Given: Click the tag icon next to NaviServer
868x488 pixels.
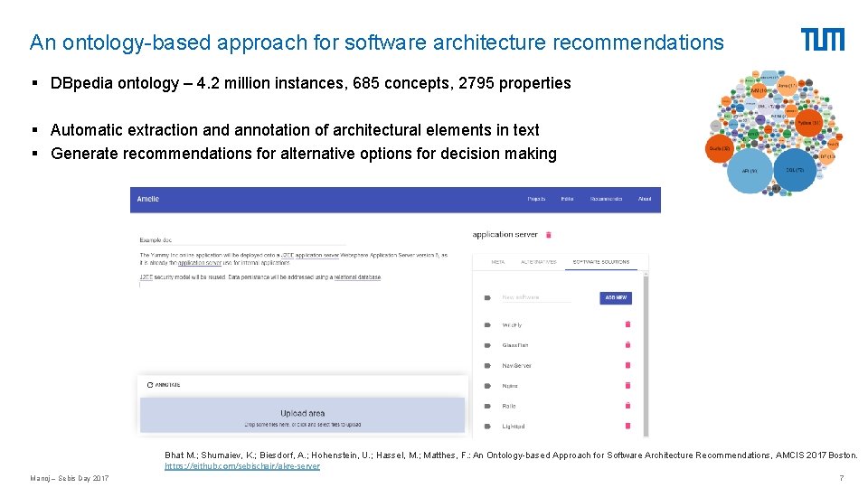Looking at the screenshot, I should [487, 366].
